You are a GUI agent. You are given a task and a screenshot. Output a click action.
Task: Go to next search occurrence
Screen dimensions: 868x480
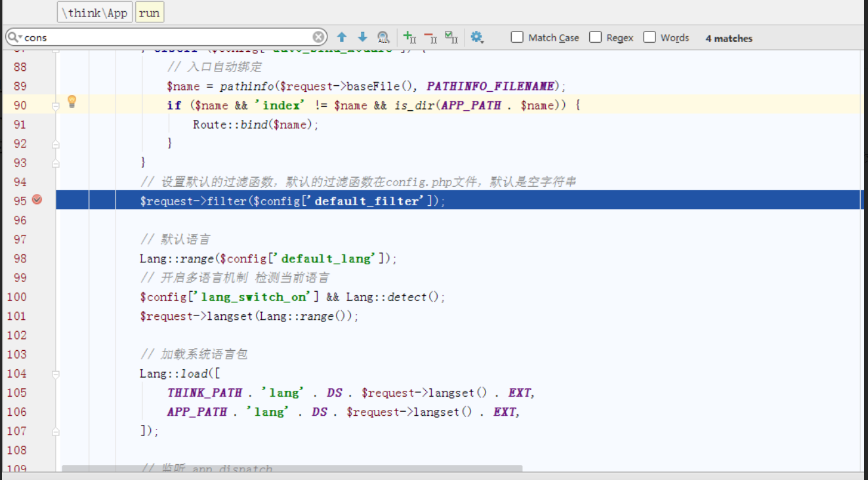pos(362,37)
